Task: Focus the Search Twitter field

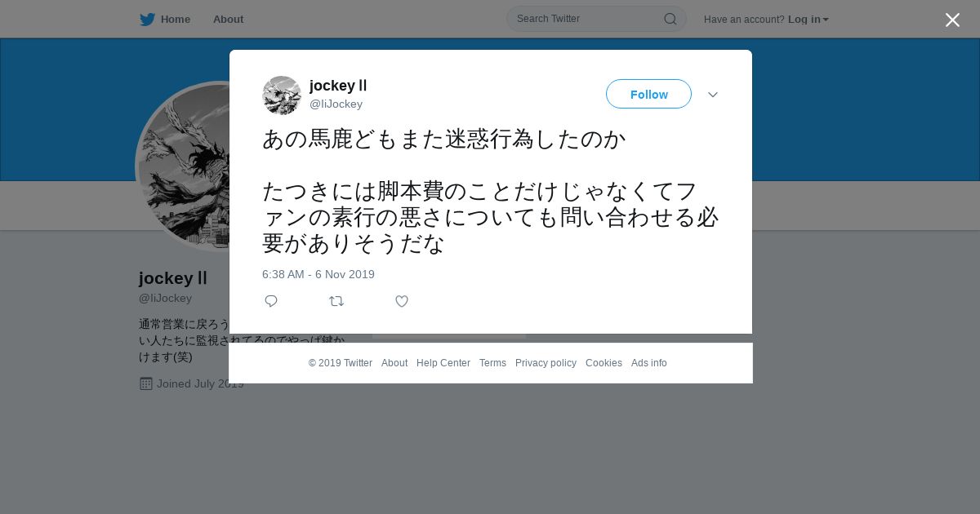Action: coord(596,19)
